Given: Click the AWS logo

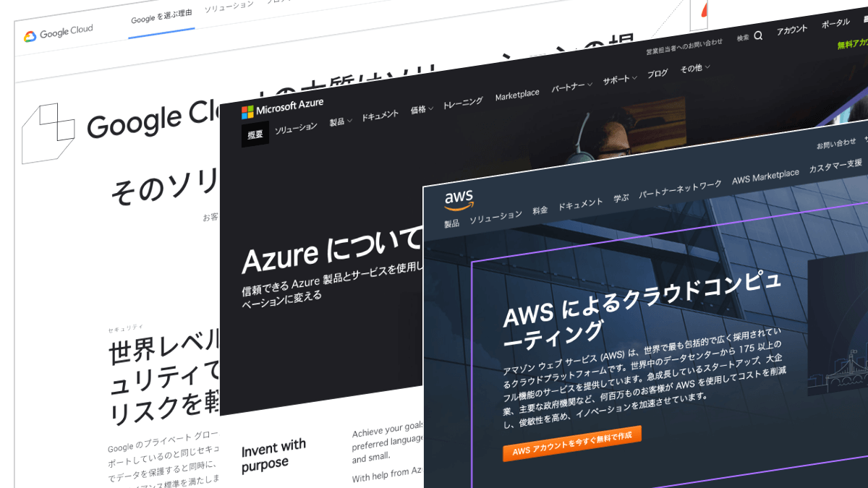Looking at the screenshot, I should coord(459,198).
